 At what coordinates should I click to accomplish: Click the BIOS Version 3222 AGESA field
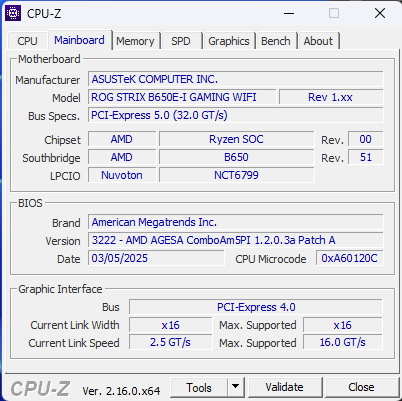point(236,240)
